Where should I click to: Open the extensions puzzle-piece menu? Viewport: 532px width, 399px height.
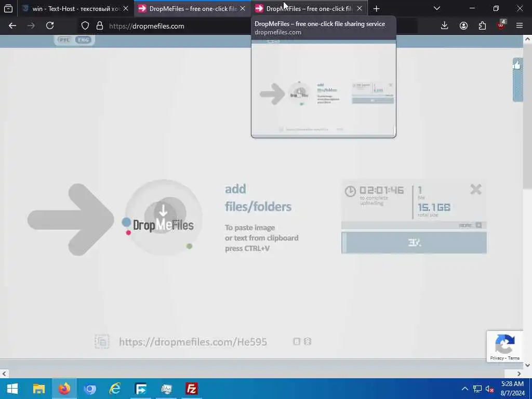click(482, 25)
